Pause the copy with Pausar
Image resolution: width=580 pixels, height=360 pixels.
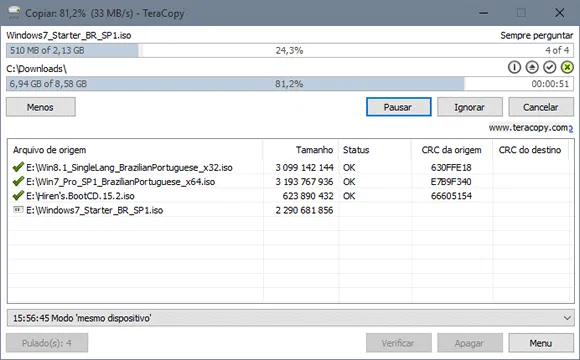[x=399, y=107]
